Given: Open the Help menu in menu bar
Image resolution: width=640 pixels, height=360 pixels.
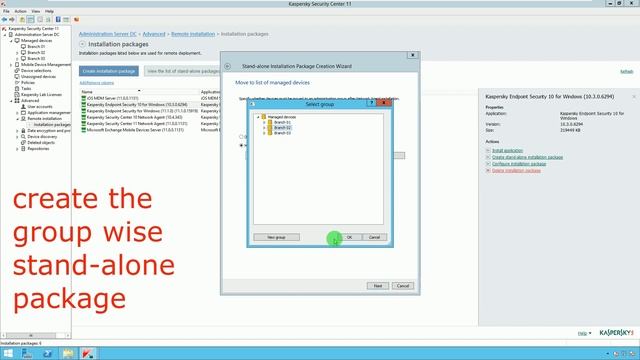Looking at the screenshot, I should tap(49, 11).
